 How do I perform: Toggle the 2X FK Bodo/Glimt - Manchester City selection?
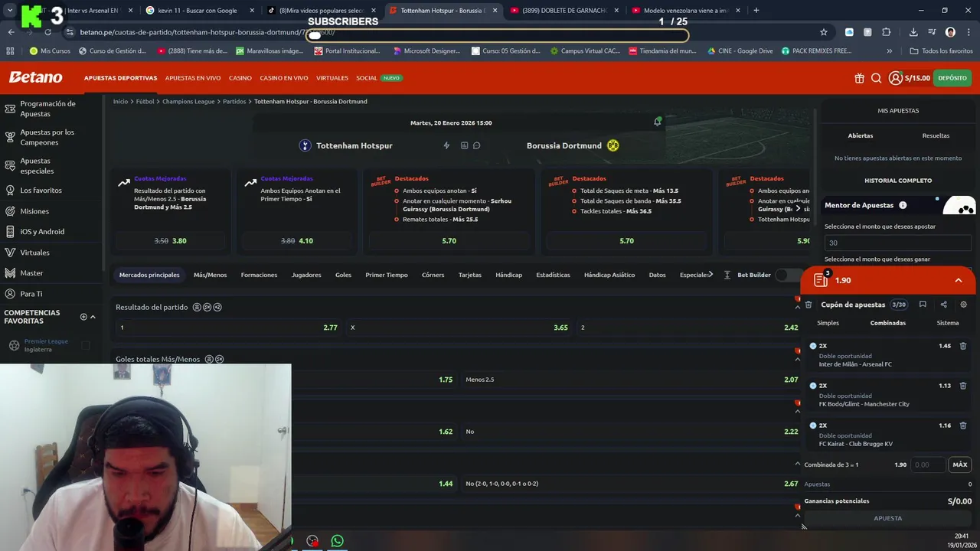(x=813, y=386)
